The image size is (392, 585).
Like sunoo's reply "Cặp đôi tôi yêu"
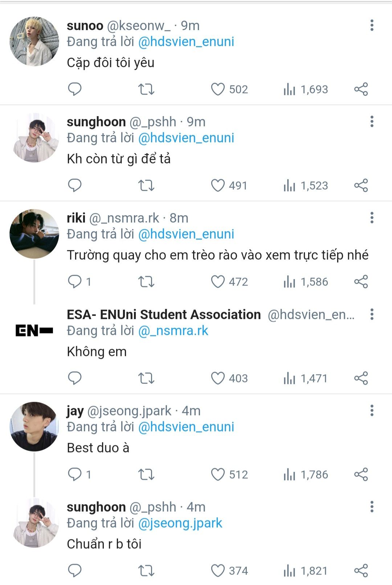[218, 89]
